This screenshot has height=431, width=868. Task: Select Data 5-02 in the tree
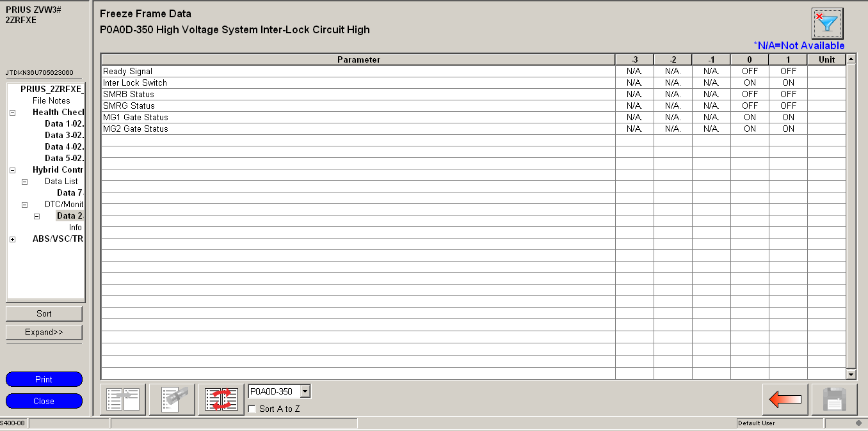(64, 158)
